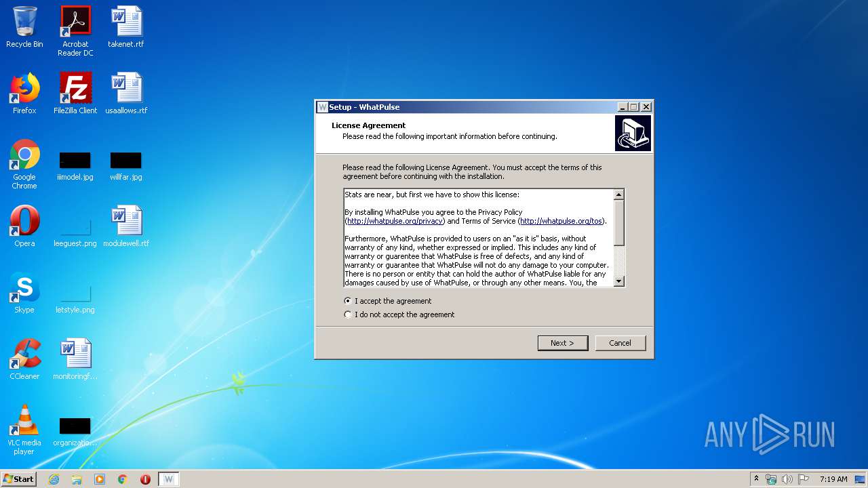Open Google Chrome desktop shortcut
The width and height of the screenshot is (868, 488).
click(x=24, y=164)
